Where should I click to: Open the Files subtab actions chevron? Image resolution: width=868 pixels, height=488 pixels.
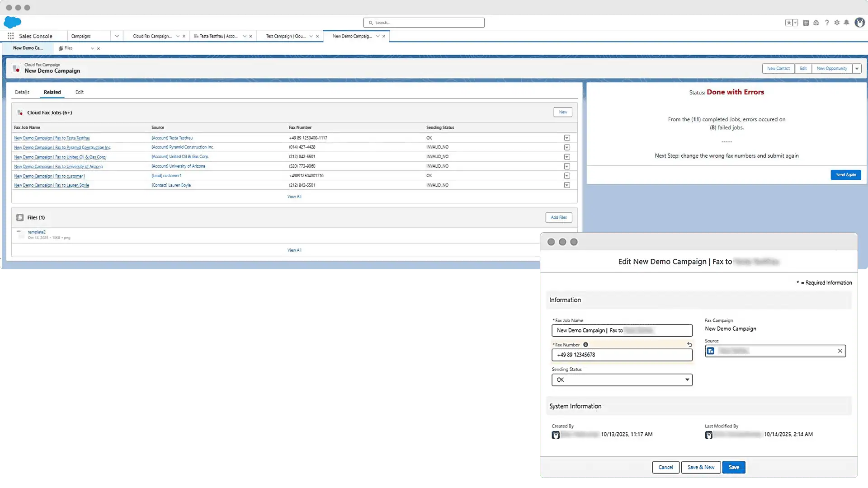[x=92, y=48]
